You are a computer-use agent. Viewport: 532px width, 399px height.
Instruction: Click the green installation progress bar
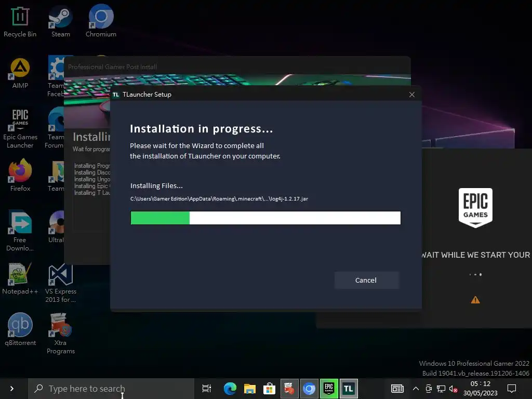[x=265, y=218]
